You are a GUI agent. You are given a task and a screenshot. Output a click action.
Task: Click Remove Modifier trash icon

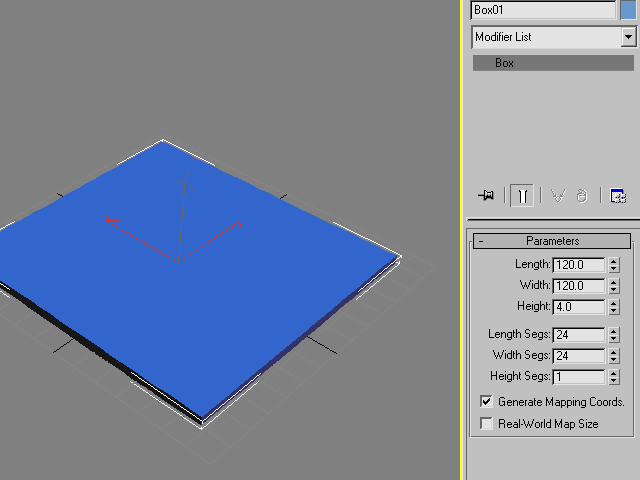(x=582, y=196)
